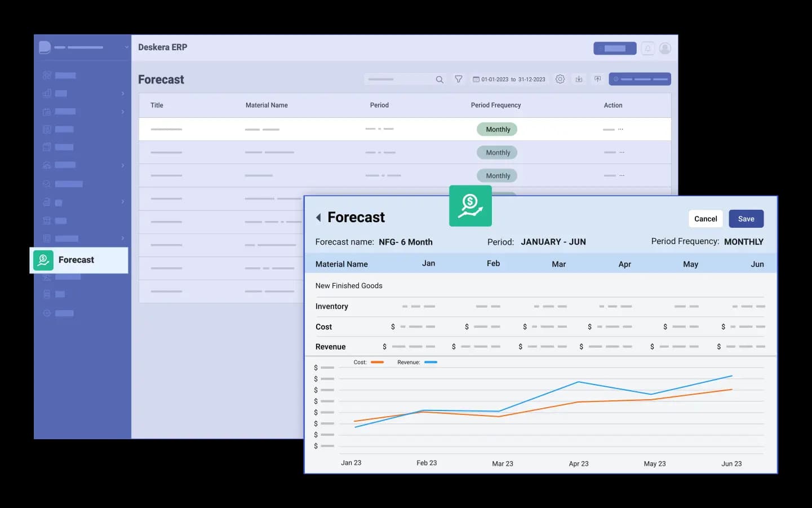
Task: Click the Cancel button
Action: tap(705, 219)
